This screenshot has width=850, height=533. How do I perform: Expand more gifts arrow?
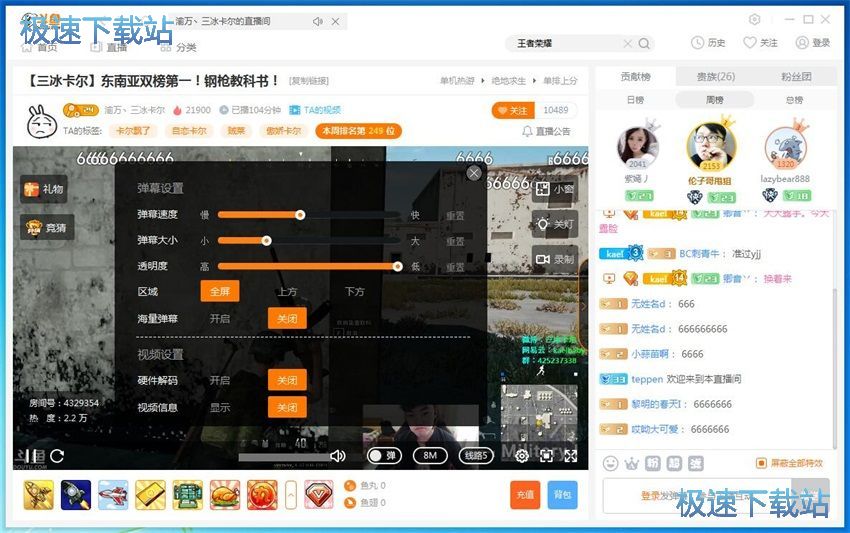[291, 495]
